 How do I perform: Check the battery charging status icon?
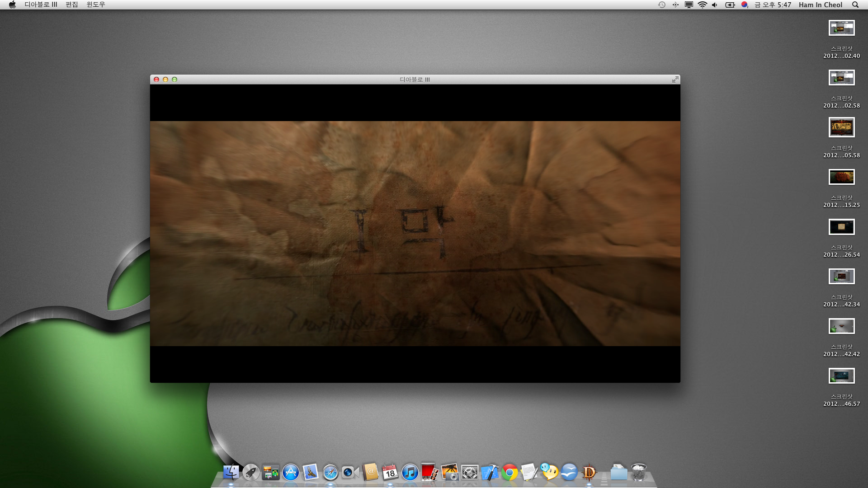tap(730, 5)
